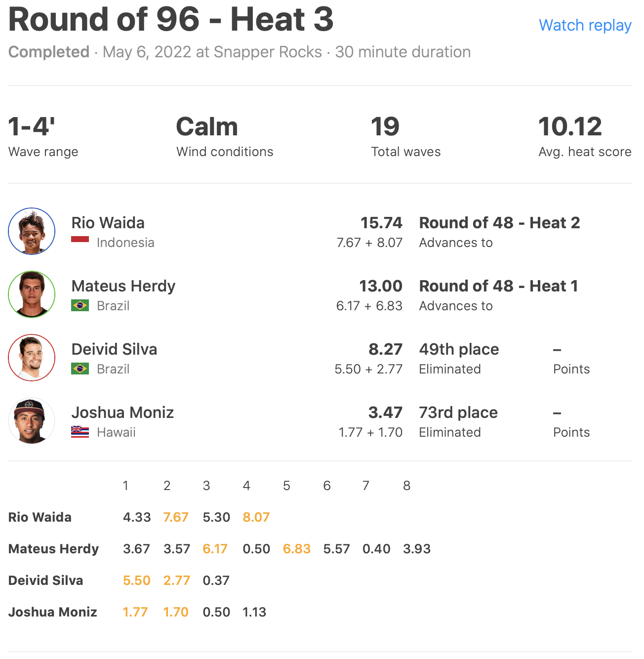
Task: Click the 49th place result text
Action: point(459,349)
